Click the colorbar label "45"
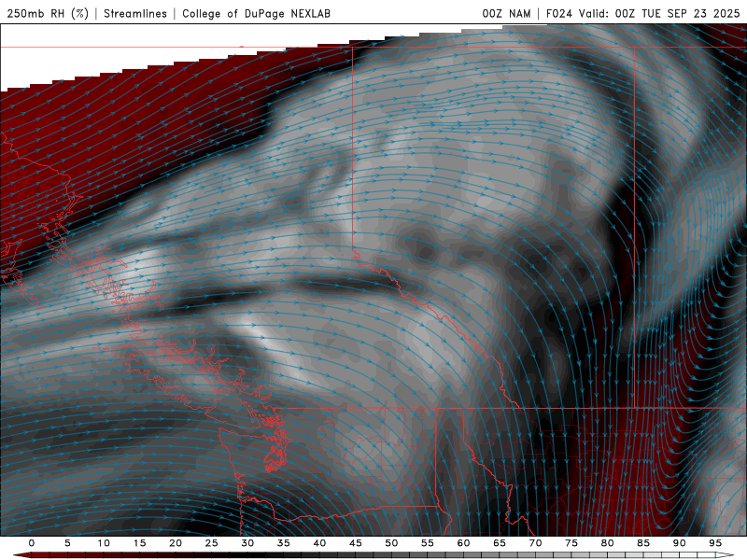This screenshot has width=747, height=560. (x=356, y=543)
